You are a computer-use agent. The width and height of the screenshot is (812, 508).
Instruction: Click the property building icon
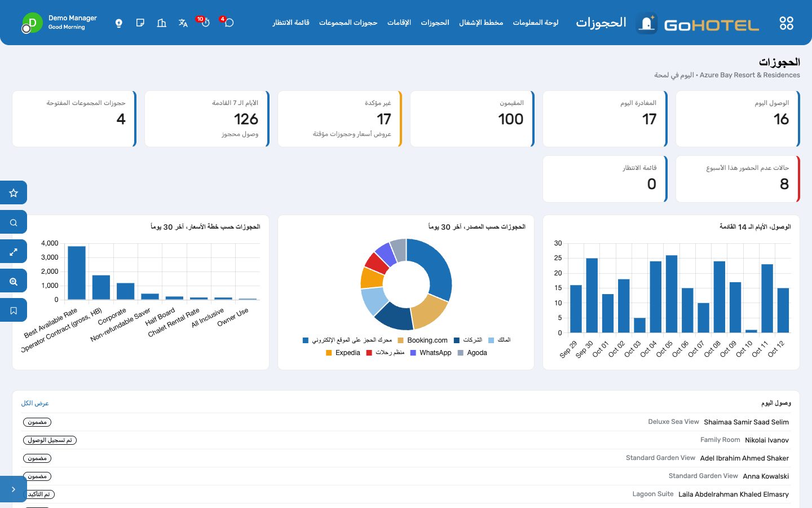pos(162,23)
